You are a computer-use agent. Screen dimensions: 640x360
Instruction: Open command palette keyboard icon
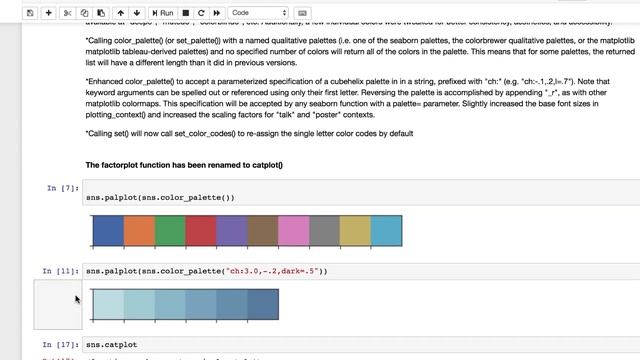point(302,13)
